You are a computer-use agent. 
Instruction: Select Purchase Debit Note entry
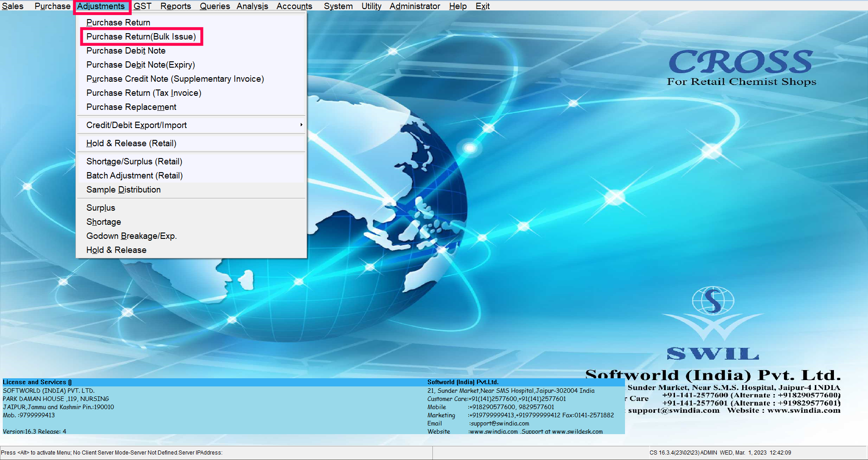tap(191, 50)
